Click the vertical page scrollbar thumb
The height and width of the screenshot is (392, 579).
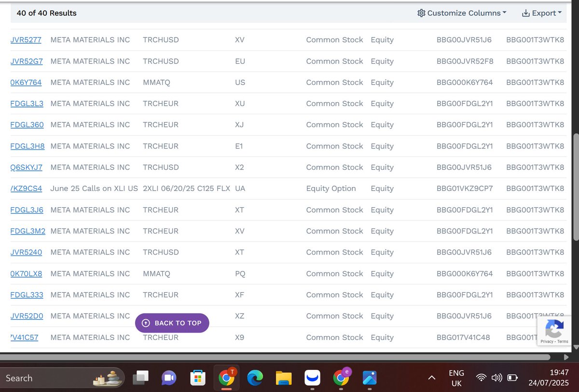[x=575, y=187]
